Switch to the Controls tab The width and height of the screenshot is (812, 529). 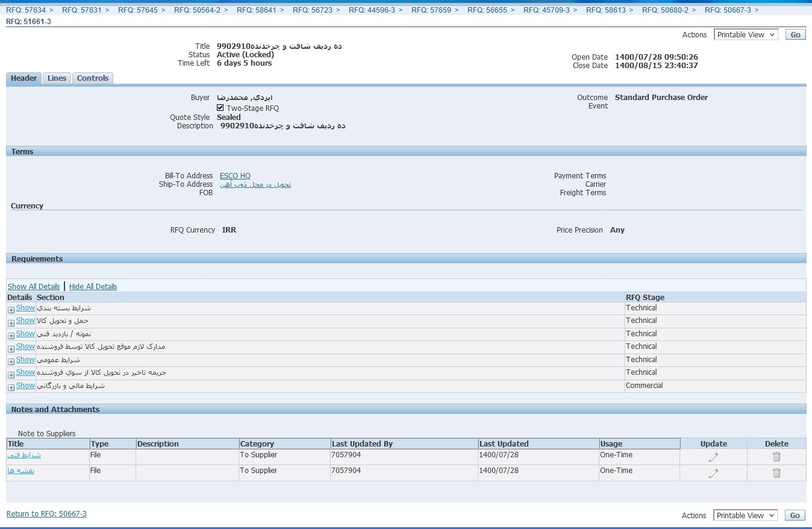pos(93,78)
